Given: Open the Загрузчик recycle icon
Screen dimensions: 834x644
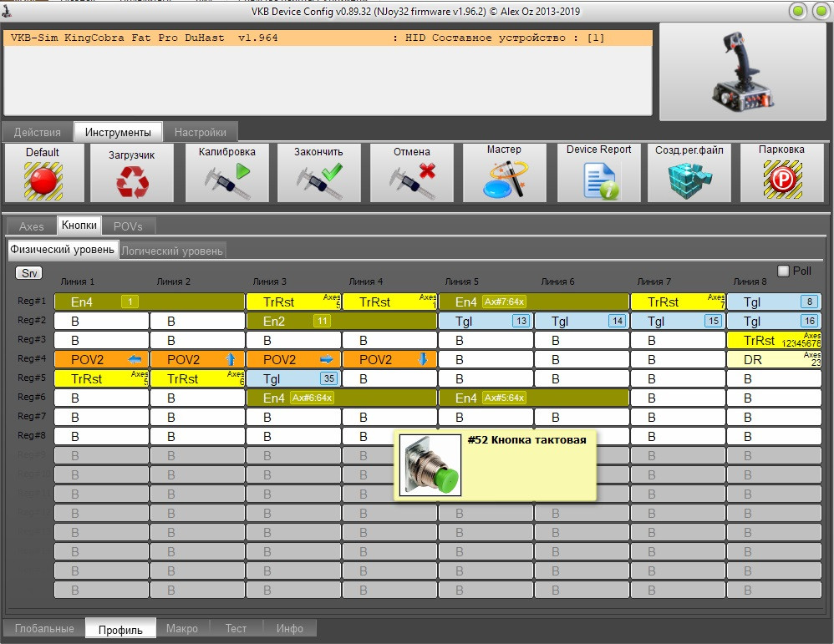Looking at the screenshot, I should coord(132,181).
